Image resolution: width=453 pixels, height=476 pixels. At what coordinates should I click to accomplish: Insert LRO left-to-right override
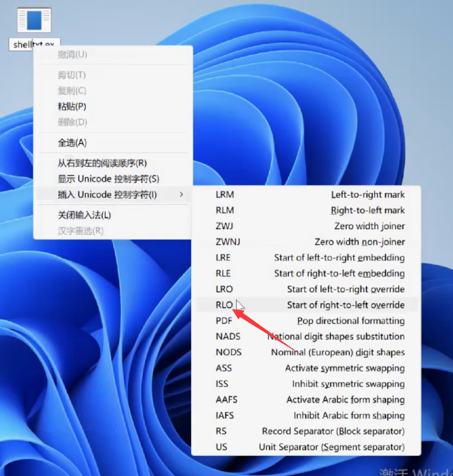[x=307, y=289]
